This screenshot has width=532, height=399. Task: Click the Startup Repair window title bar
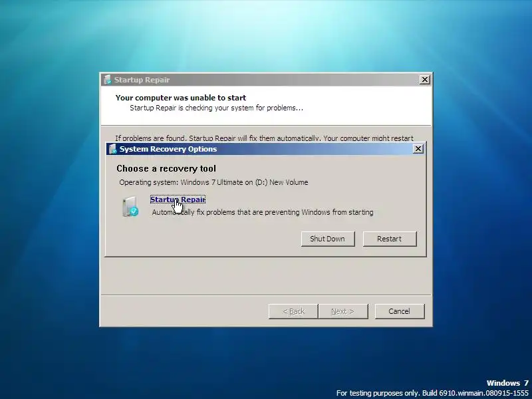266,80
